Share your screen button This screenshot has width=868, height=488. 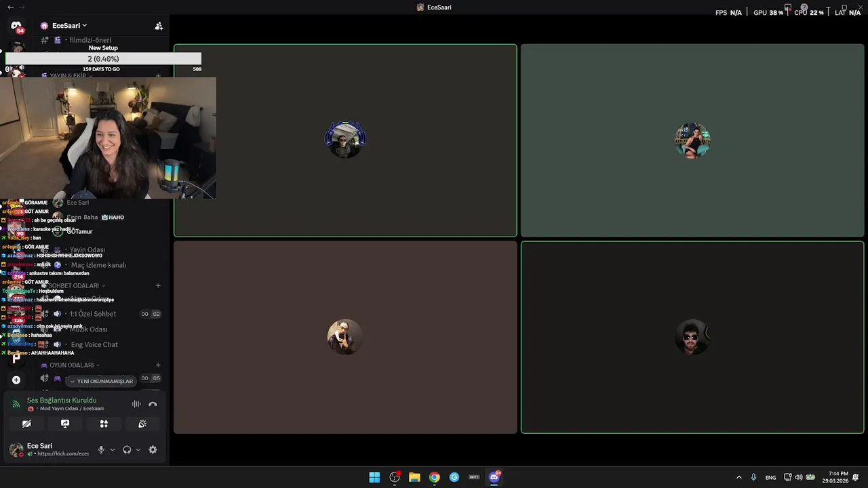pos(65,424)
